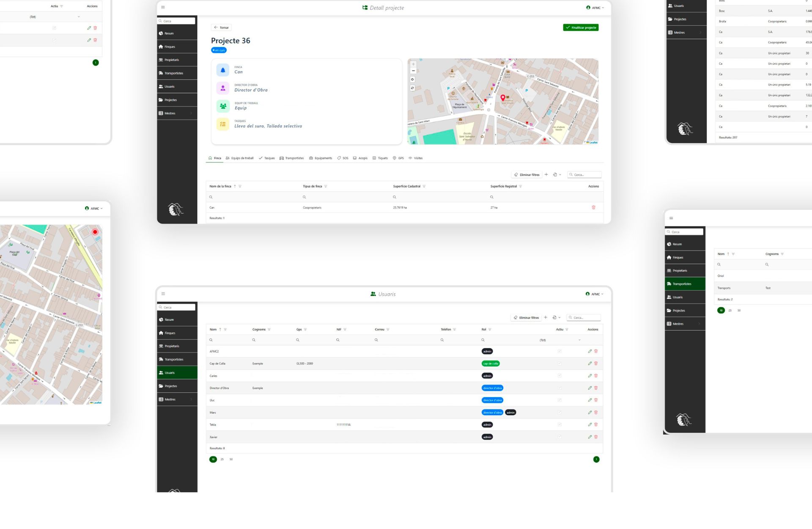The width and height of the screenshot is (812, 529).
Task: Open the GPS tab in Projecte 36
Action: (x=398, y=158)
